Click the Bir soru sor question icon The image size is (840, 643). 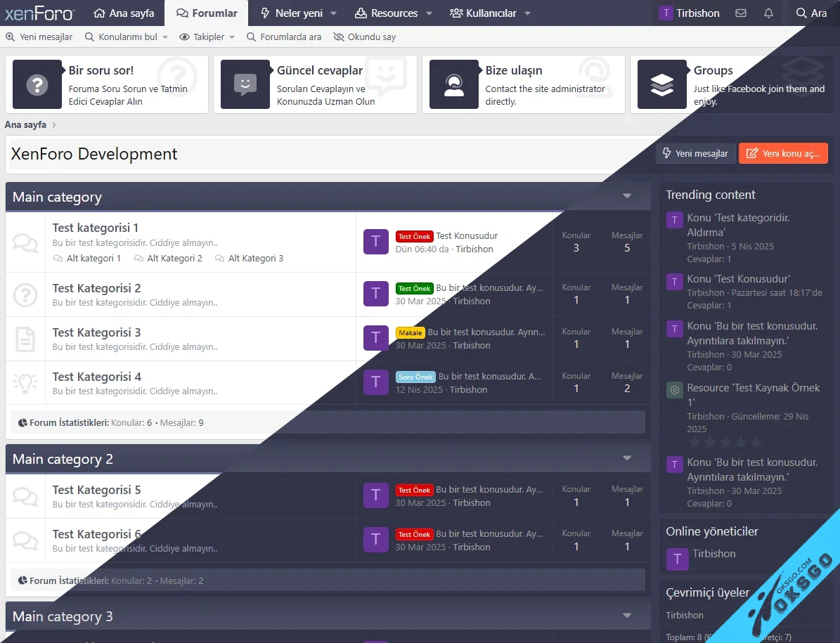pyautogui.click(x=37, y=84)
